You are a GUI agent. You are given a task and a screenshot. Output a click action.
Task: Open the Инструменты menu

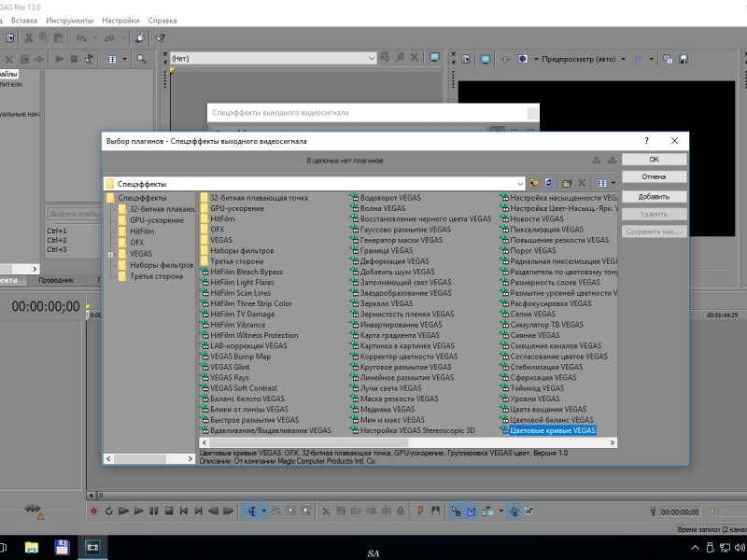click(69, 21)
